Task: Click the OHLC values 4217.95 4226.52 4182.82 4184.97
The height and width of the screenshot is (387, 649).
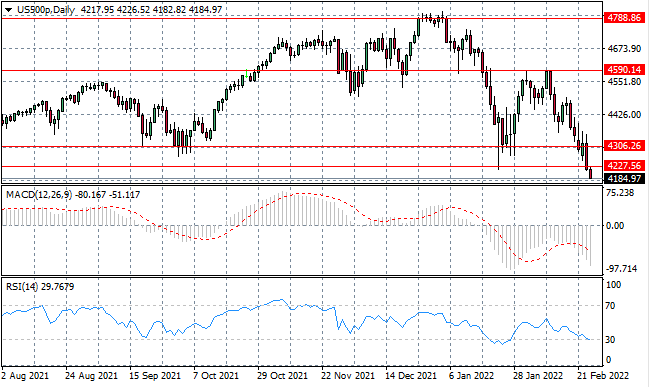Action: 151,10
